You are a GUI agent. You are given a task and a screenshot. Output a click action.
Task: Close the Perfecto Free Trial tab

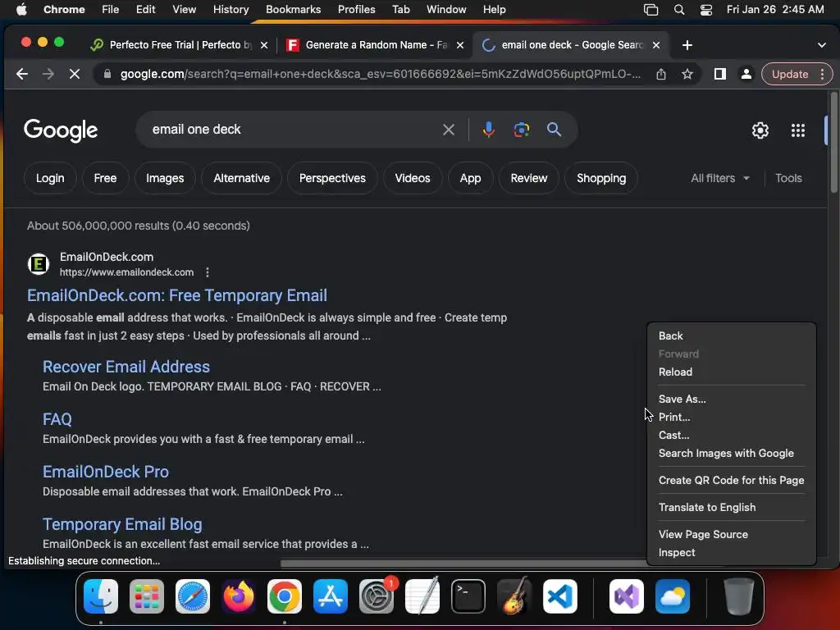263,46
